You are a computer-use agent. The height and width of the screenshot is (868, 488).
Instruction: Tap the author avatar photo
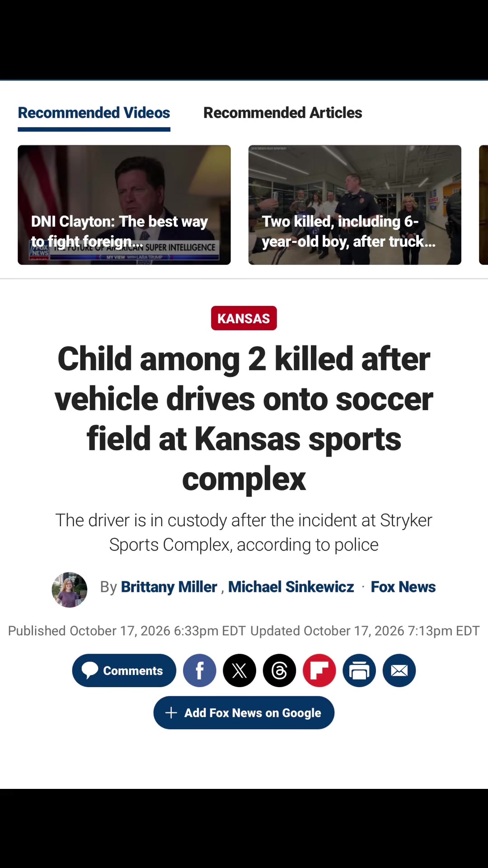[70, 590]
